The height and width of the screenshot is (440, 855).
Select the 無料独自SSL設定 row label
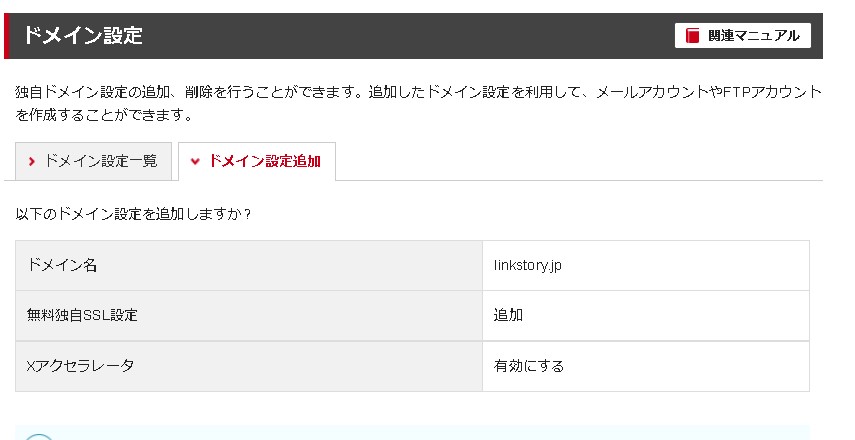click(x=82, y=316)
